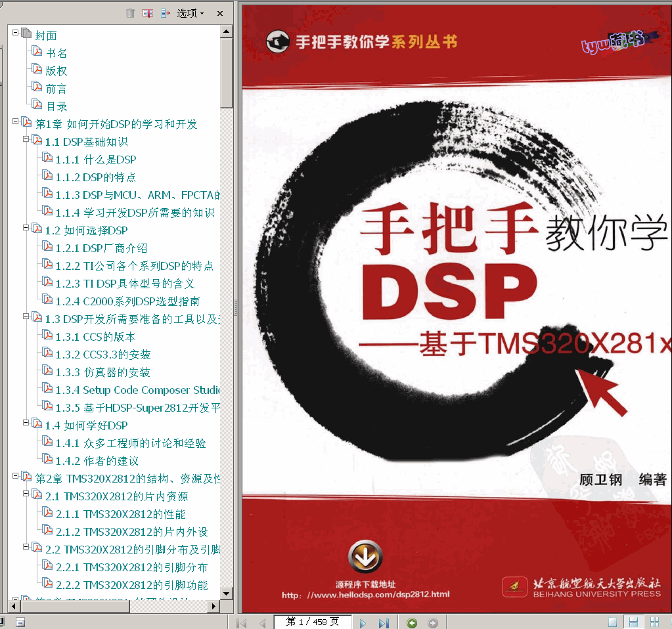Go to 2.1.2 TMS320X2812的片内外设
Screen dimensions: 672x629
click(x=132, y=532)
